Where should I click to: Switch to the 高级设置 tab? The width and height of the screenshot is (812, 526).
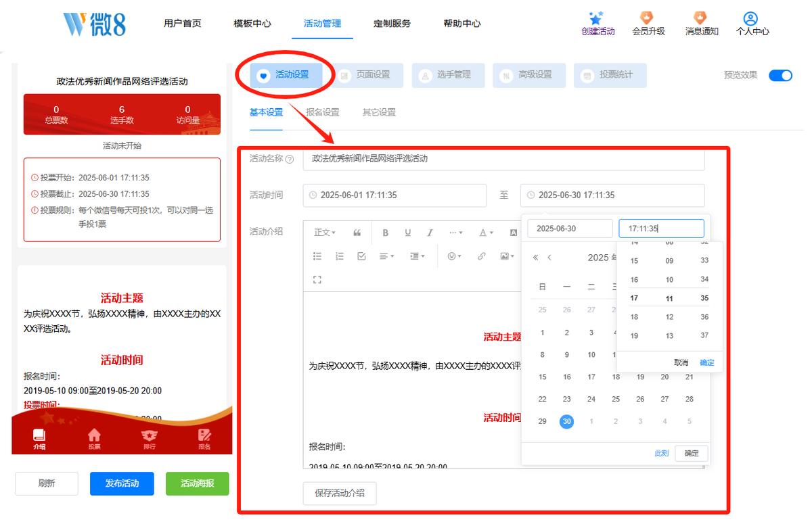pos(529,75)
